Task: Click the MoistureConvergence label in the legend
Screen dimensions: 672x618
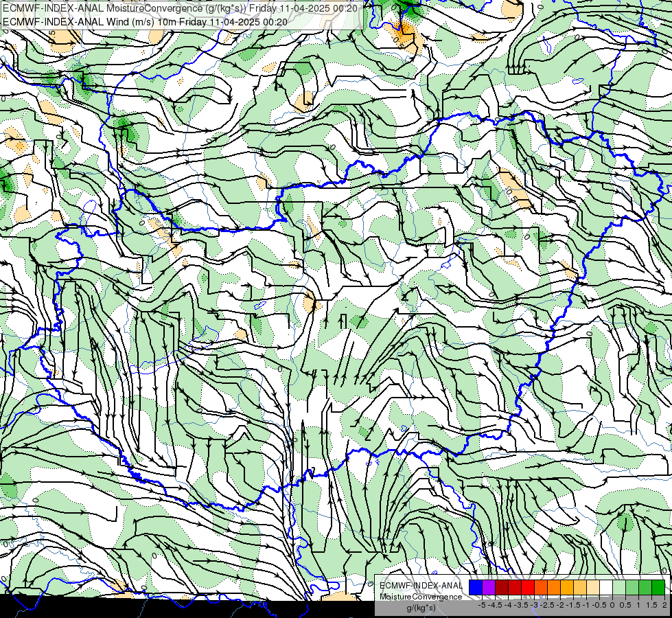Action: point(421,597)
